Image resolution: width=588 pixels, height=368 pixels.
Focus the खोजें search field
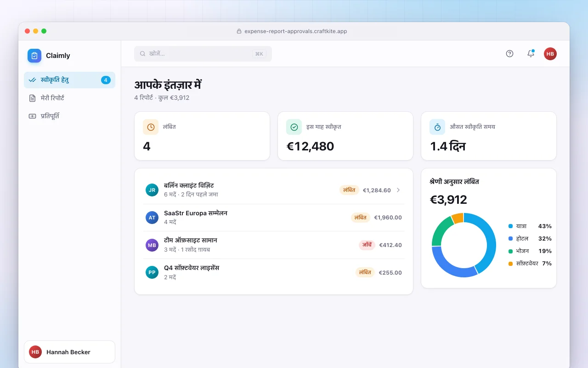coord(203,54)
